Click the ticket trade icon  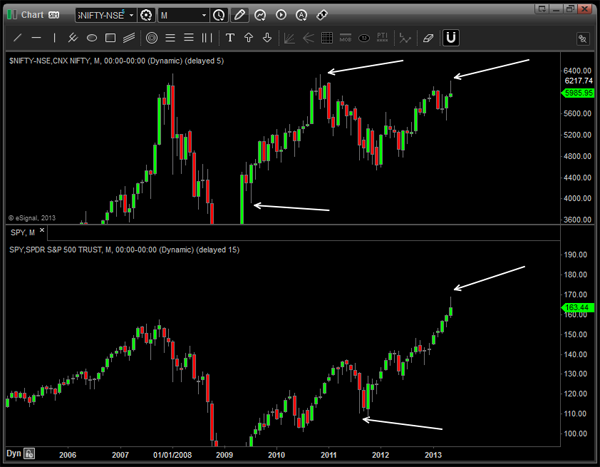322,15
